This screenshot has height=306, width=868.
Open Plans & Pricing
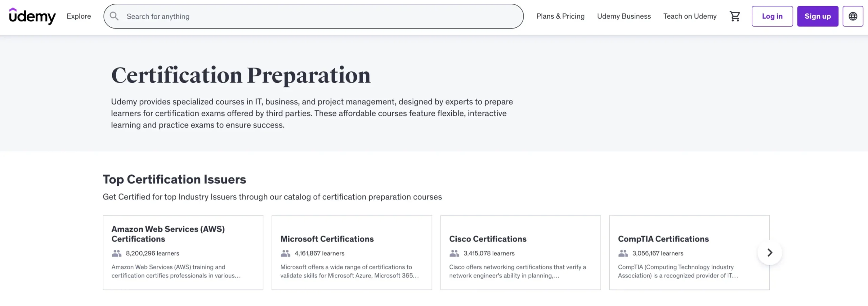[x=560, y=16]
